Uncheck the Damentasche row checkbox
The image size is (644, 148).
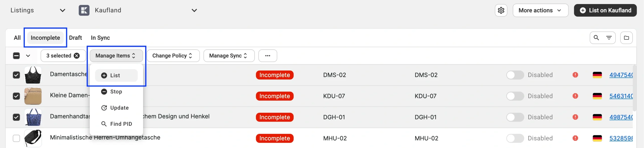pos(16,75)
